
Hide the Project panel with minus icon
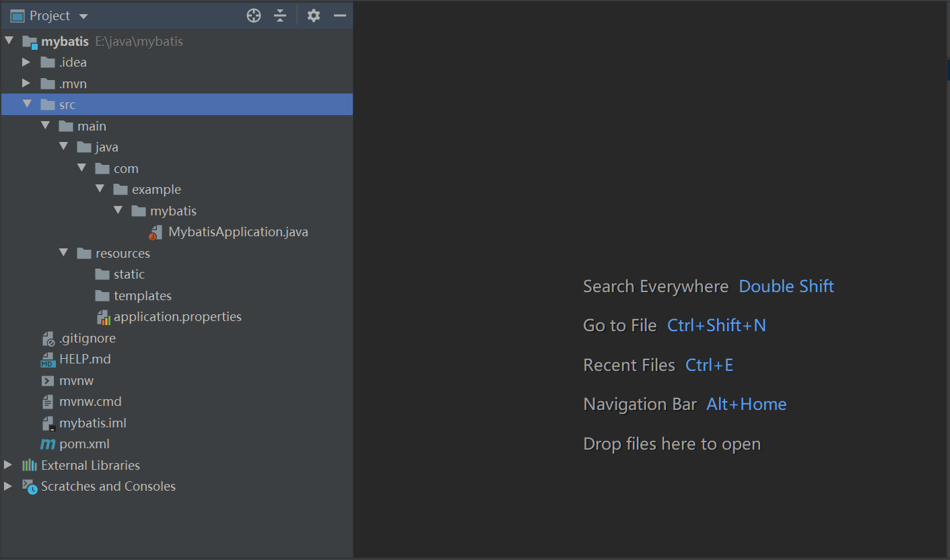(x=340, y=15)
